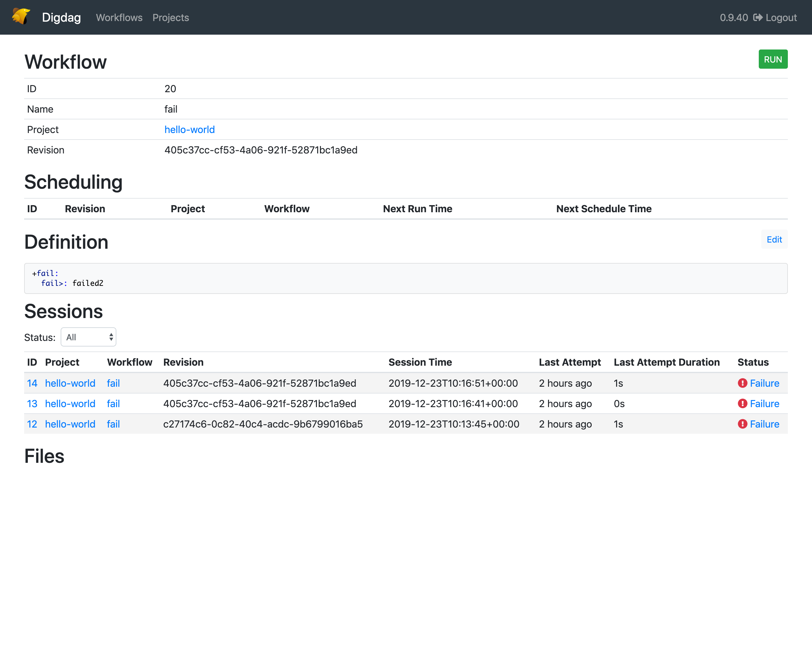Open session 13 details

click(32, 403)
